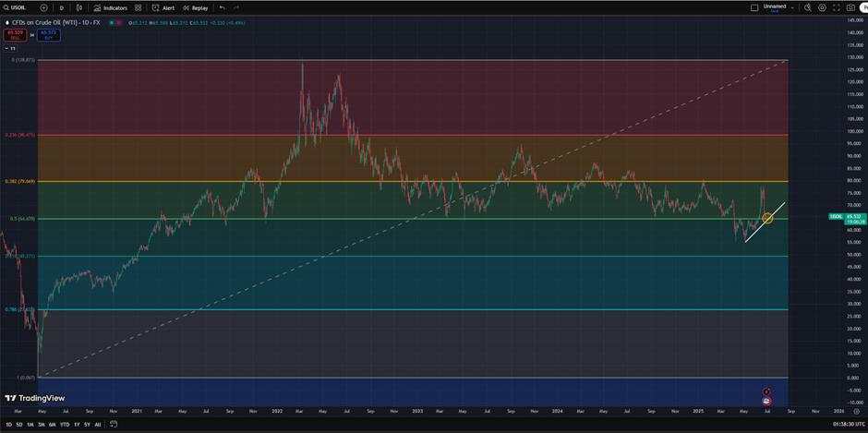Start bar Replay mode
Screen dimensions: 868x433
pyautogui.click(x=196, y=7)
